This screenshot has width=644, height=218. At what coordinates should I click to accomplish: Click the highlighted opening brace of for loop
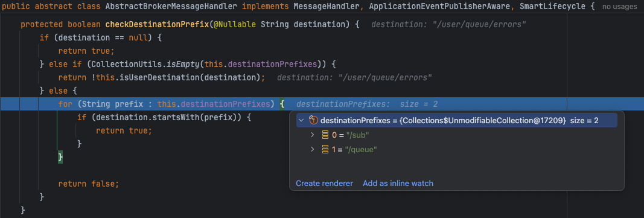point(282,104)
